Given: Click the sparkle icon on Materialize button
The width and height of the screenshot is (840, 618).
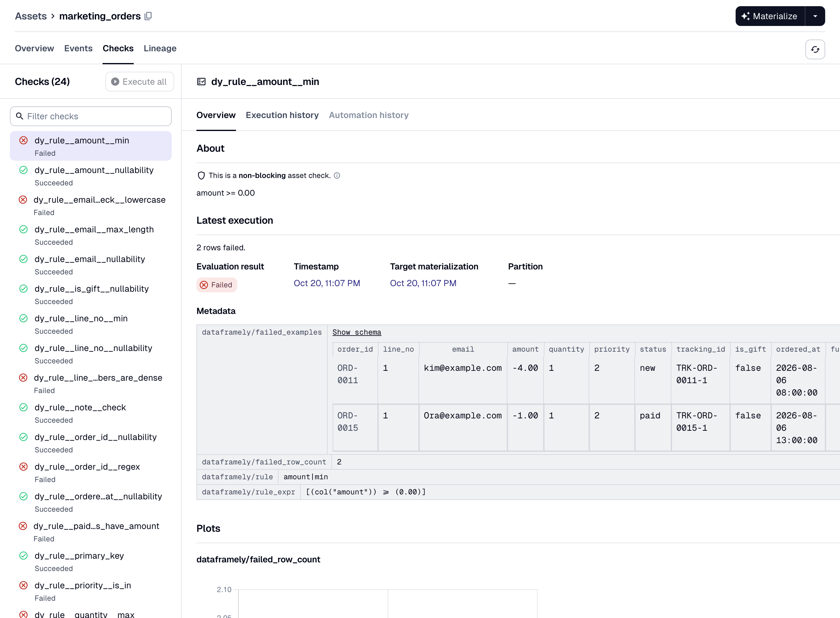Looking at the screenshot, I should (745, 16).
